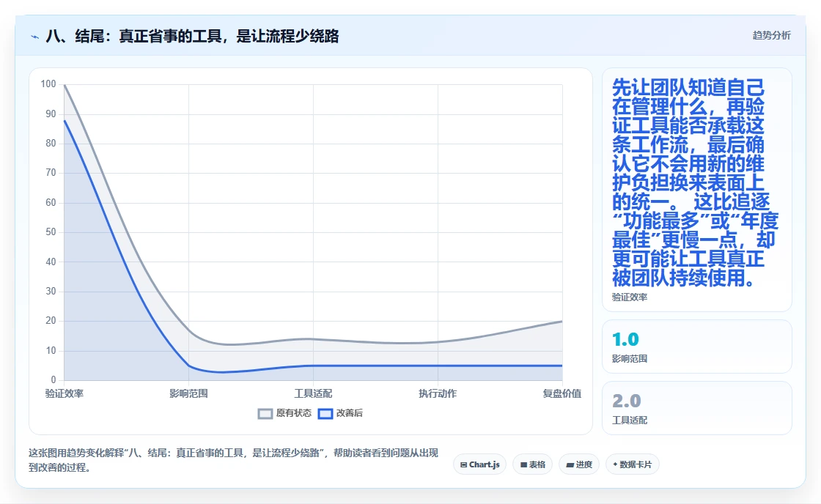
Task: Click the blue line start point at 验证效率
Action: [65, 120]
